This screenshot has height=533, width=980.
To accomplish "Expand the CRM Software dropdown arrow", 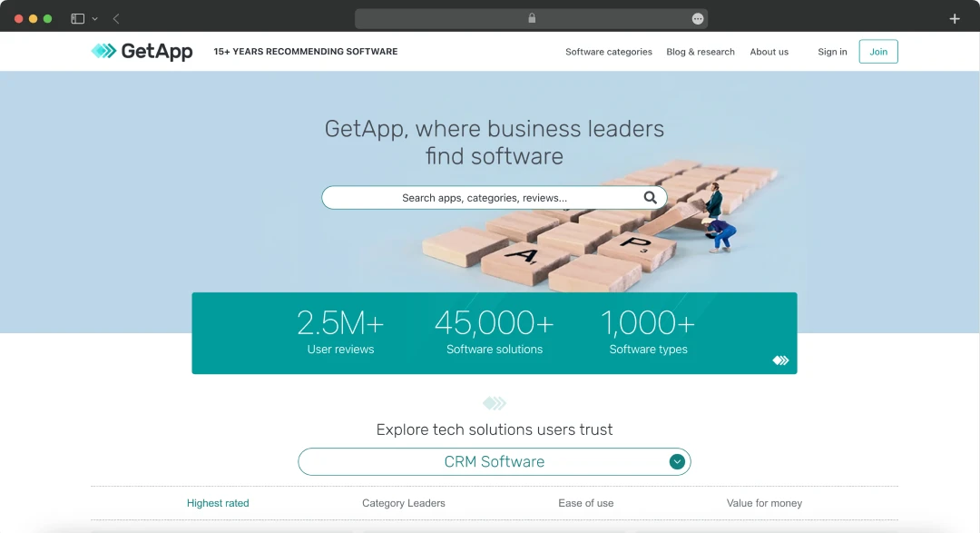I will 677,461.
